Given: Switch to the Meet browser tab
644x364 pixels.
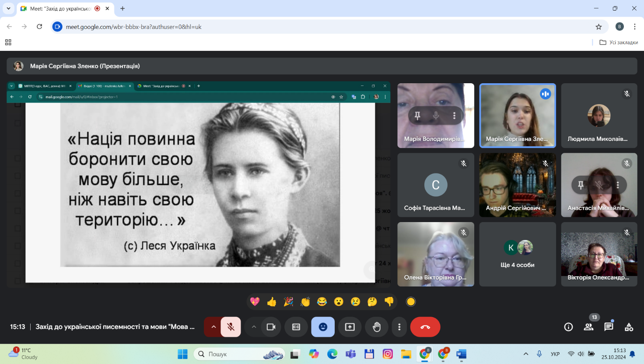Looking at the screenshot, I should [60, 8].
